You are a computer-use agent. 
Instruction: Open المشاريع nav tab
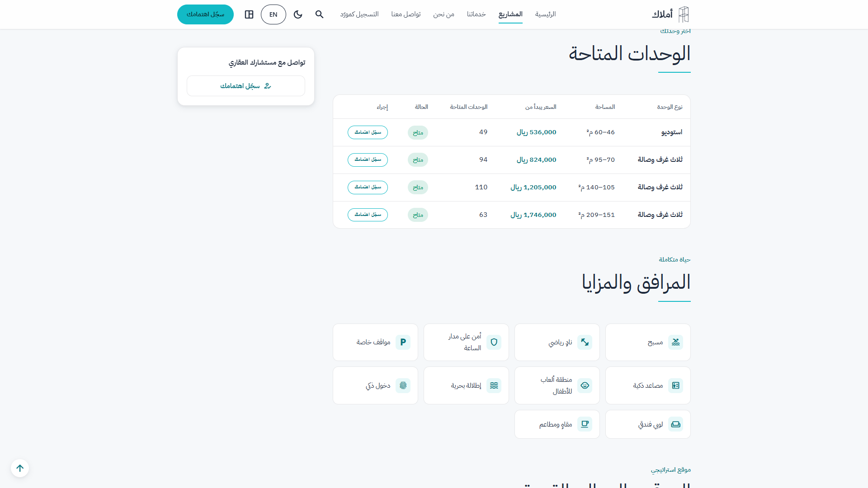(x=510, y=14)
